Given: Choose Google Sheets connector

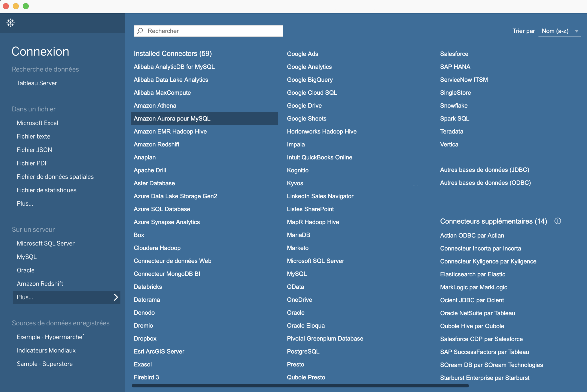Looking at the screenshot, I should point(306,119).
